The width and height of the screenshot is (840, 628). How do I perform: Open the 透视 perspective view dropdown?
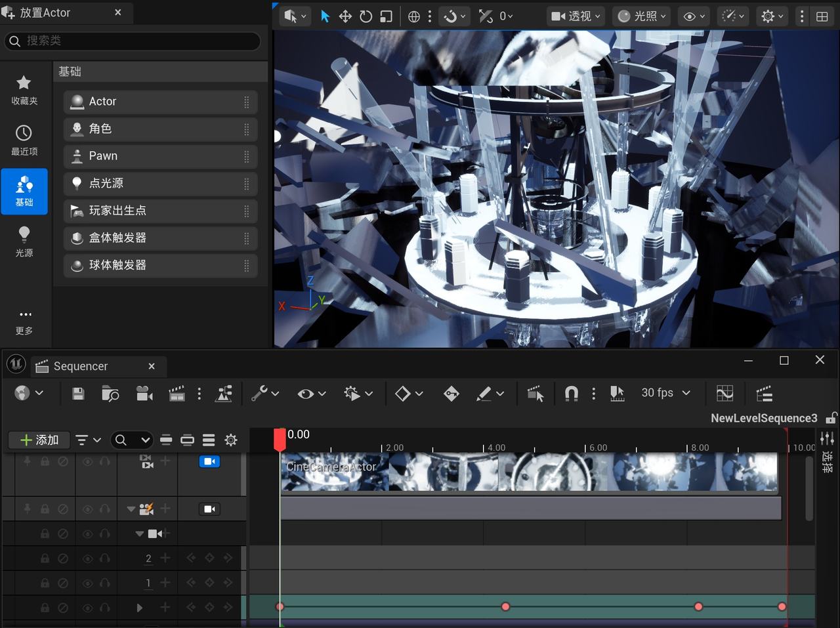coord(576,16)
